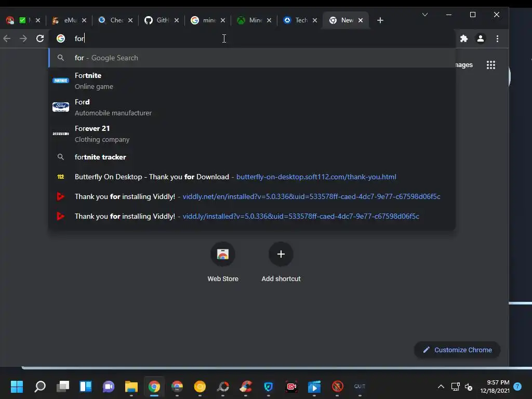Close the New tab
The height and width of the screenshot is (399, 532).
click(x=361, y=20)
